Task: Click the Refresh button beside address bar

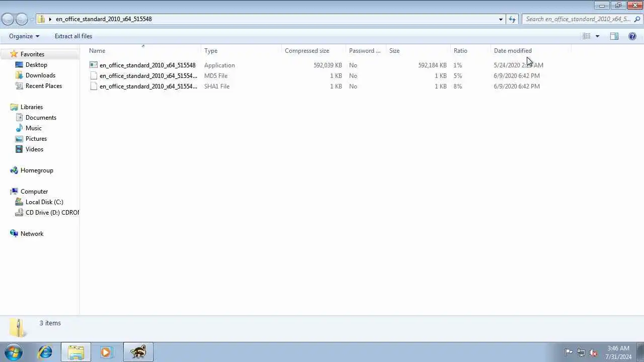Action: (x=512, y=19)
